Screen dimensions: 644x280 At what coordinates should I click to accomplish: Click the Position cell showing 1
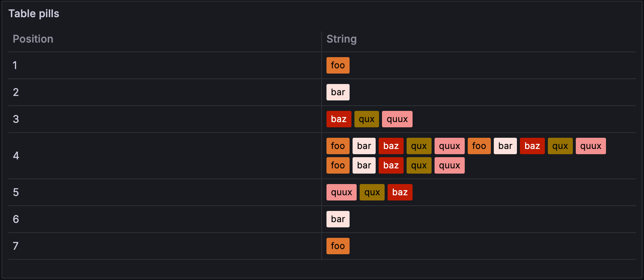point(15,65)
